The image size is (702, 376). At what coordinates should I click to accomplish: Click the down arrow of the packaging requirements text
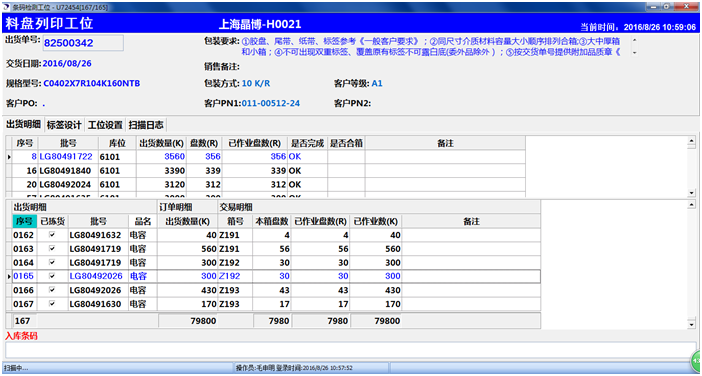(x=634, y=52)
